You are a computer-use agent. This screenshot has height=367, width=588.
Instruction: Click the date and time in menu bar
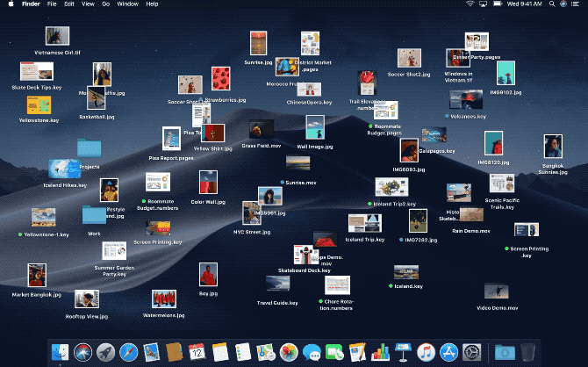(x=520, y=4)
